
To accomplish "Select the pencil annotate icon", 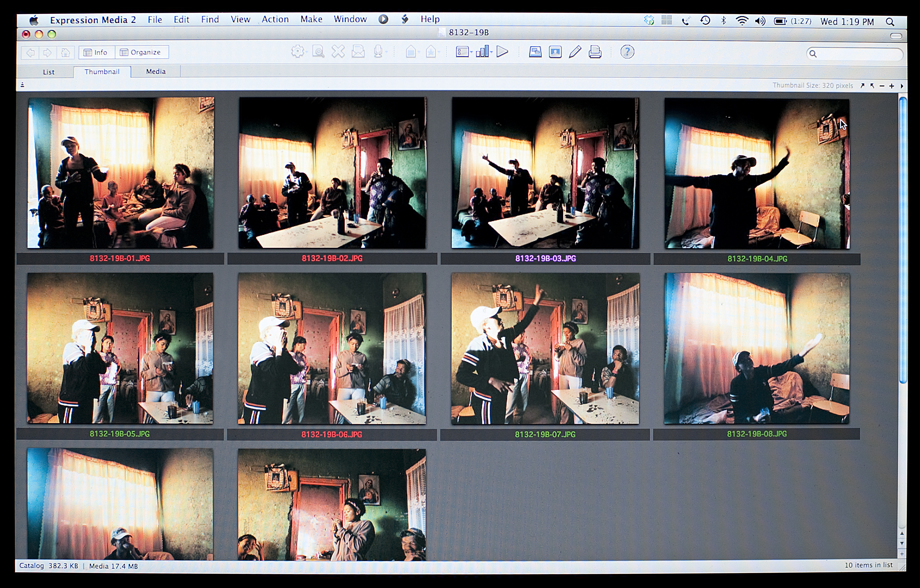I will pyautogui.click(x=575, y=52).
